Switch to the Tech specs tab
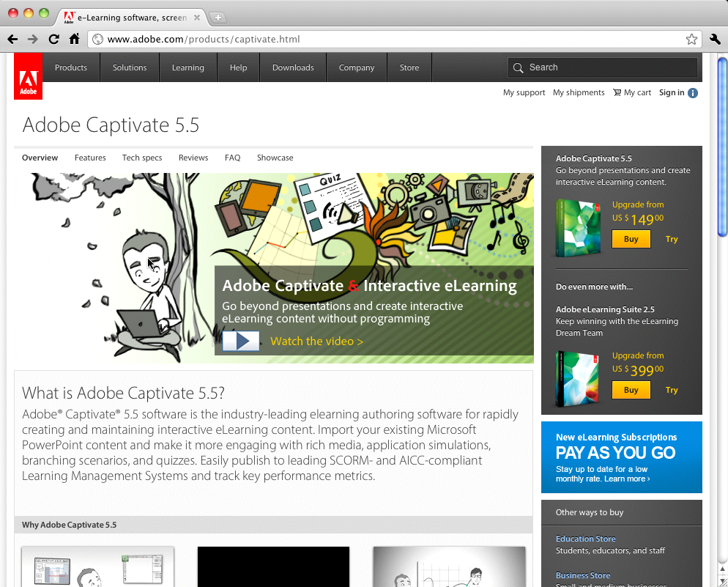The image size is (728, 587). point(142,158)
